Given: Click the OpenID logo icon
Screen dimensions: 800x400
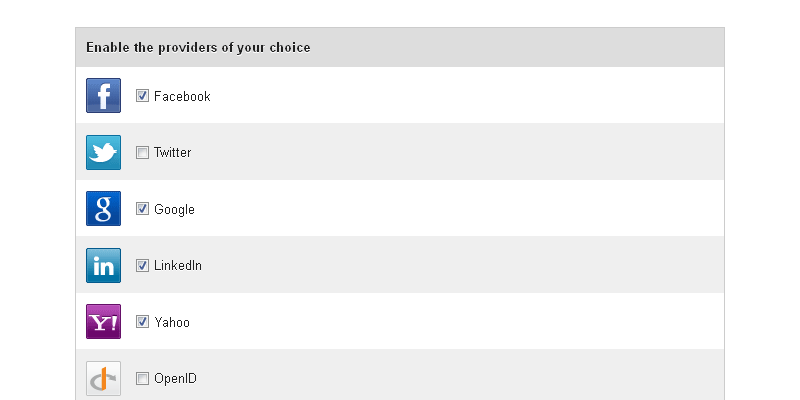Looking at the screenshot, I should click(103, 378).
